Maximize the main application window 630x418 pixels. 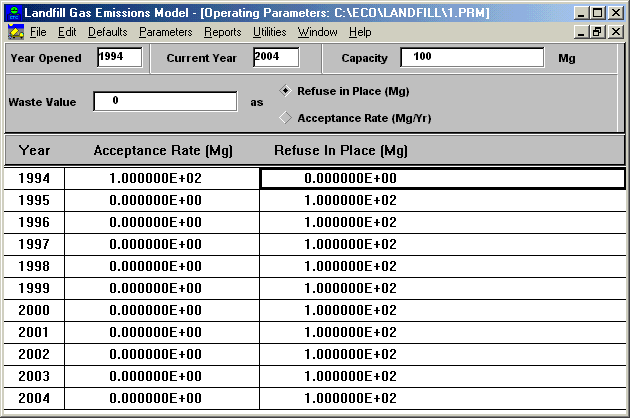pyautogui.click(x=598, y=13)
